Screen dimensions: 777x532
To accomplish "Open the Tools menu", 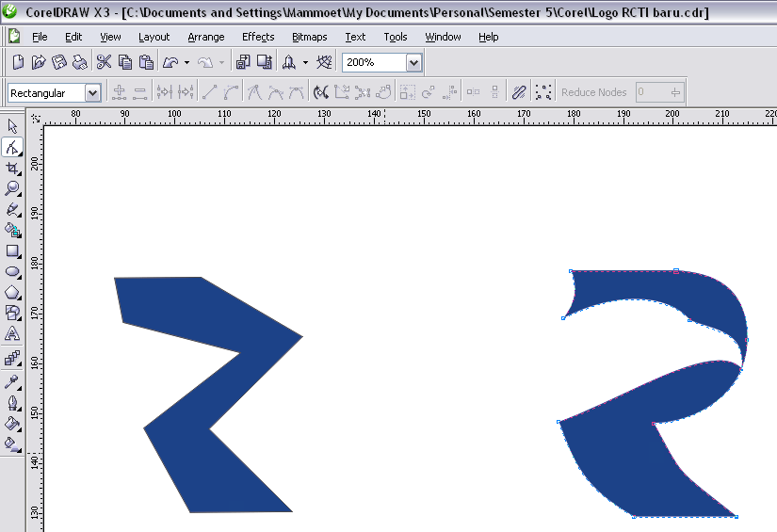I will [396, 37].
